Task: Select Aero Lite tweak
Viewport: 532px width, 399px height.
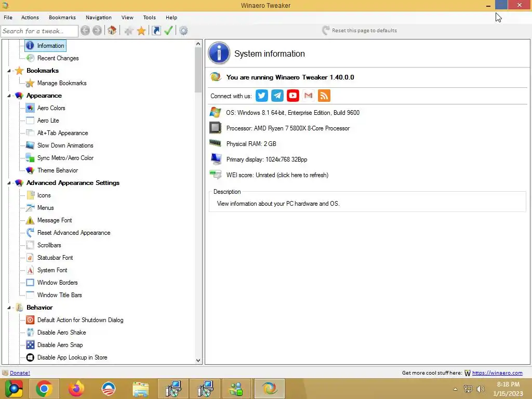Action: click(48, 121)
